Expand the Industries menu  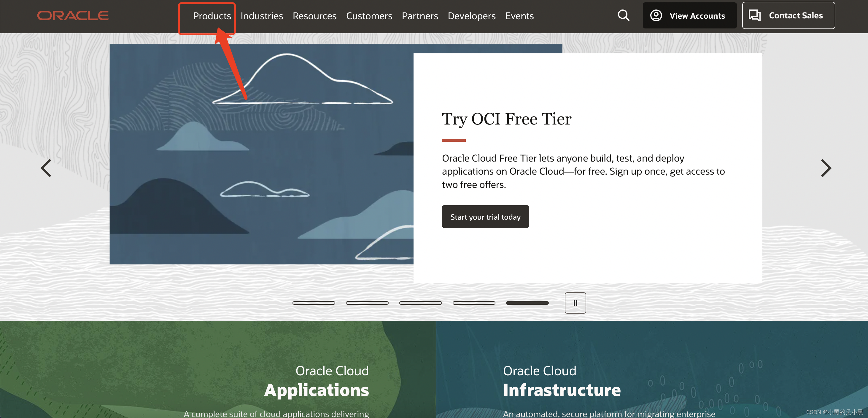tap(261, 16)
